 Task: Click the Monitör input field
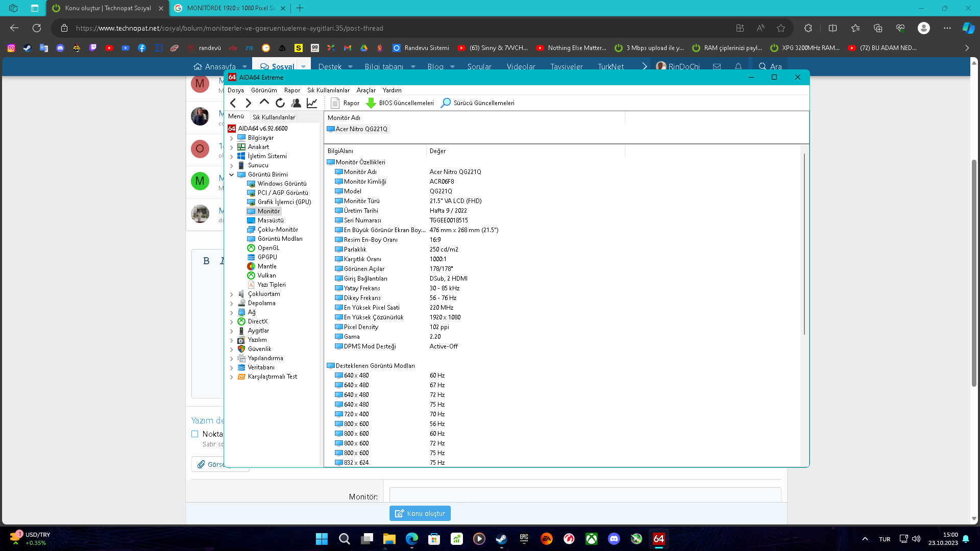585,495
